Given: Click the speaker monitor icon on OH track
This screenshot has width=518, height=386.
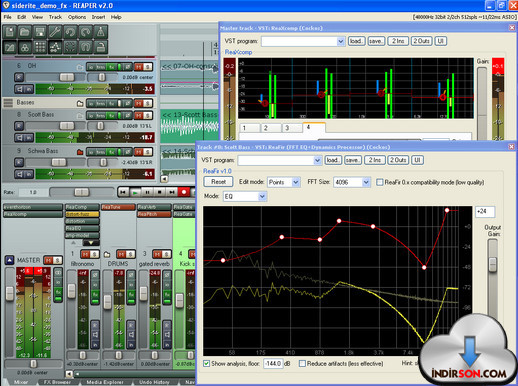Looking at the screenshot, I should (x=20, y=89).
